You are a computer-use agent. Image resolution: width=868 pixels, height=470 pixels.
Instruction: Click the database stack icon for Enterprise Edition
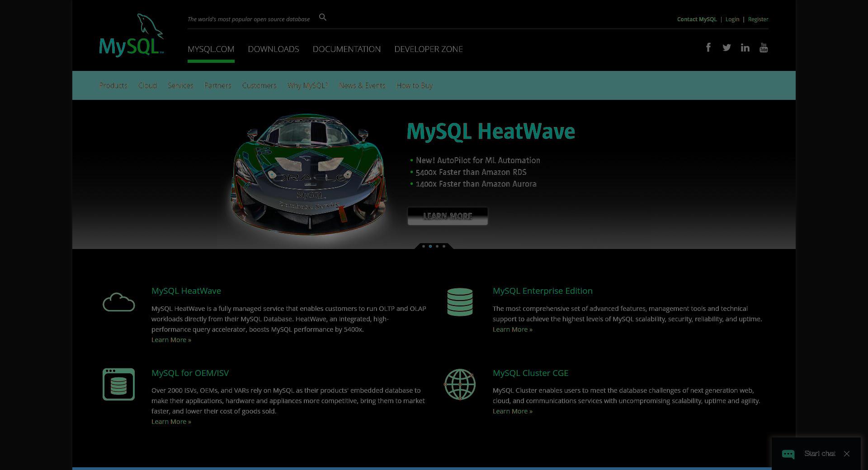click(x=460, y=302)
